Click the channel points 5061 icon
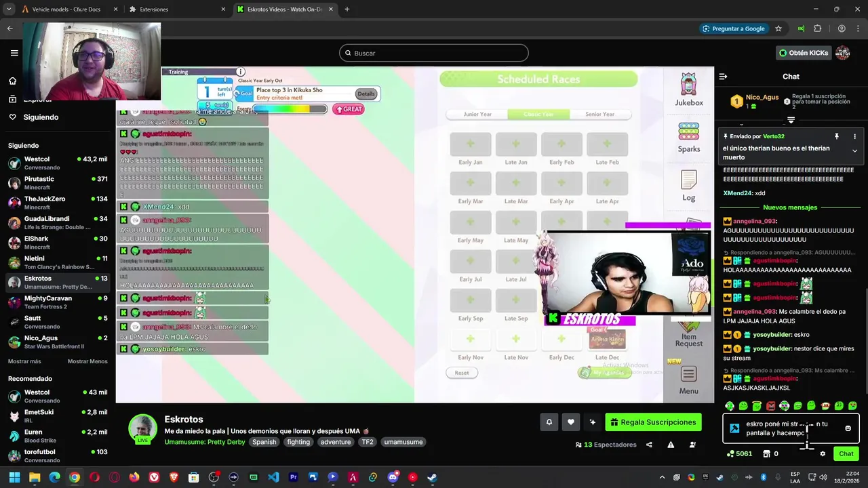The image size is (868, 488). click(730, 454)
